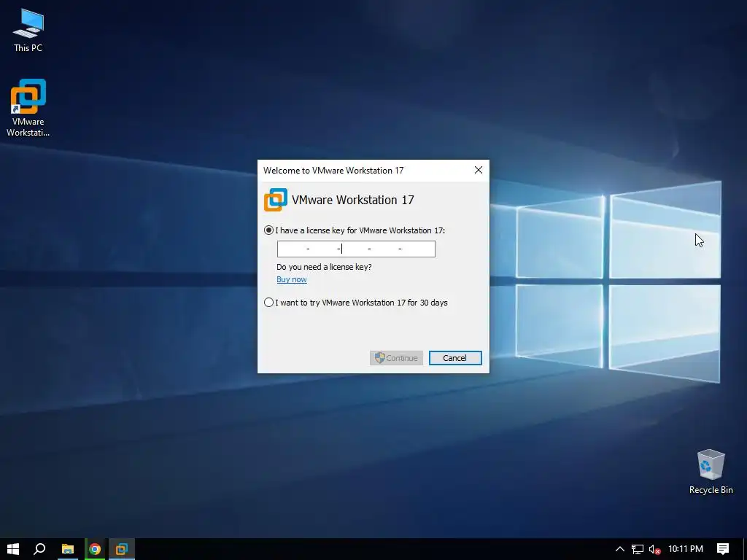Switch to VMware Workstation taskbar button
Screen dimensions: 747x560
click(x=122, y=549)
